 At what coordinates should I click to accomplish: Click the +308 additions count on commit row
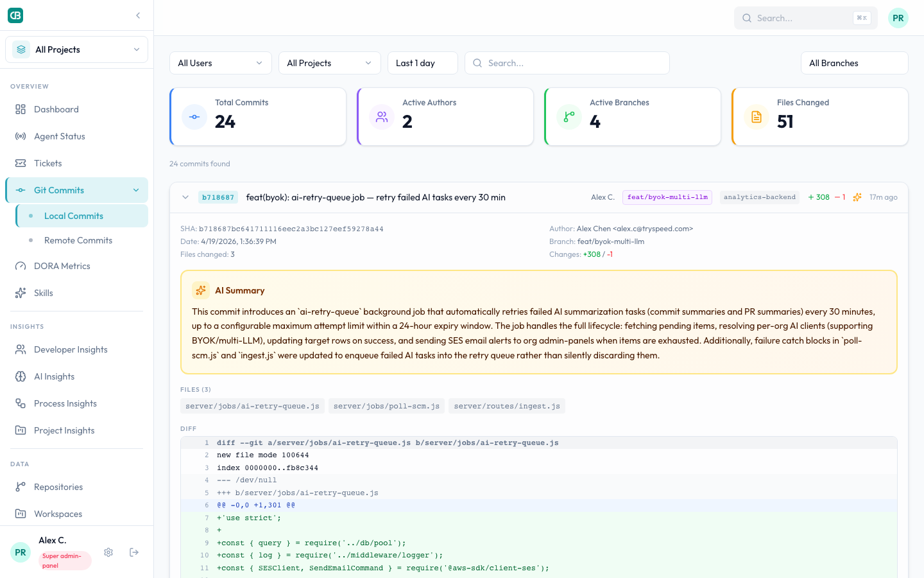point(819,197)
